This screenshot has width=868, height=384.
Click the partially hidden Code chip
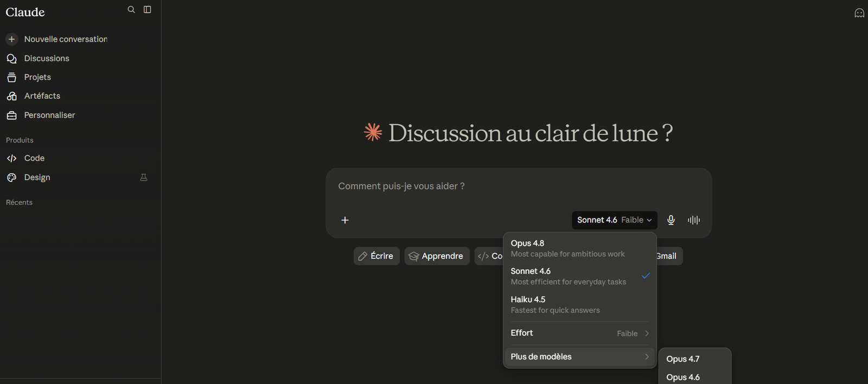pos(489,256)
